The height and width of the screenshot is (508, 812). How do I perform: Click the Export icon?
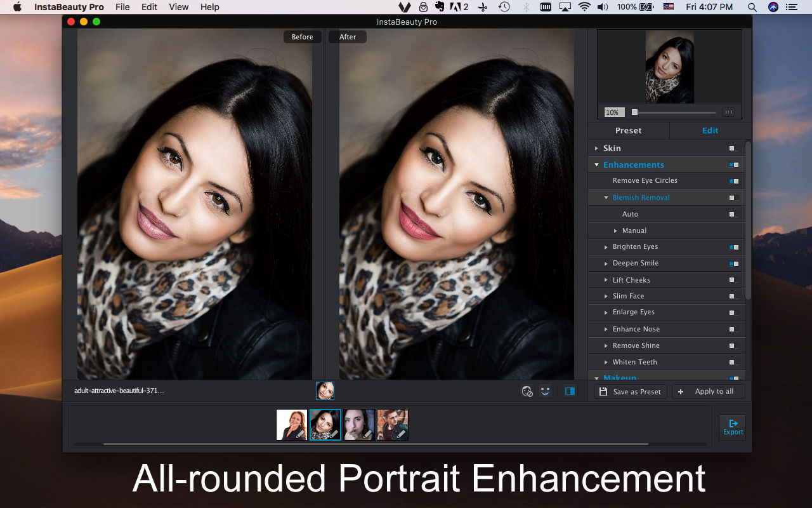point(732,427)
